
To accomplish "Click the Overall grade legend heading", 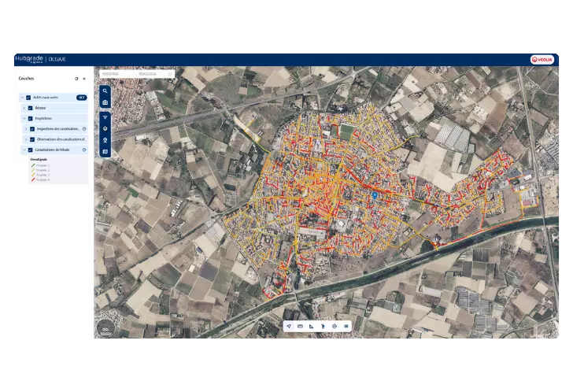I will [39, 160].
